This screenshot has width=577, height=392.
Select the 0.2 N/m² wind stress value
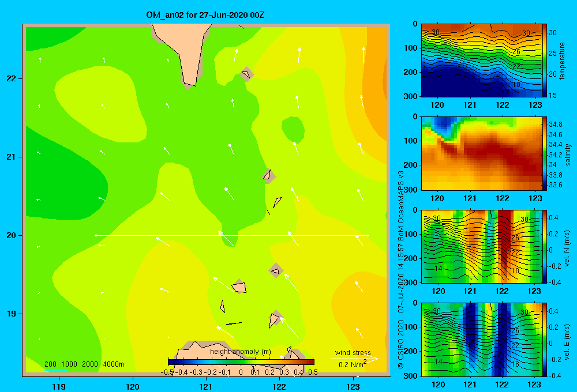point(352,364)
